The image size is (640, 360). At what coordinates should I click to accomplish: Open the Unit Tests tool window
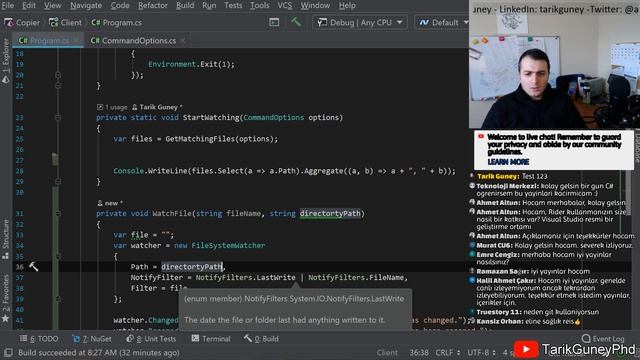(151, 339)
